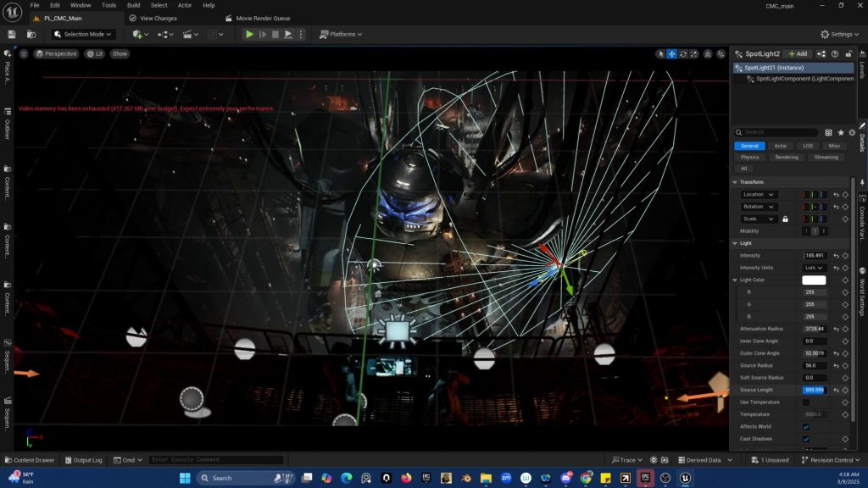Collapse the Transform section

pyautogui.click(x=735, y=182)
